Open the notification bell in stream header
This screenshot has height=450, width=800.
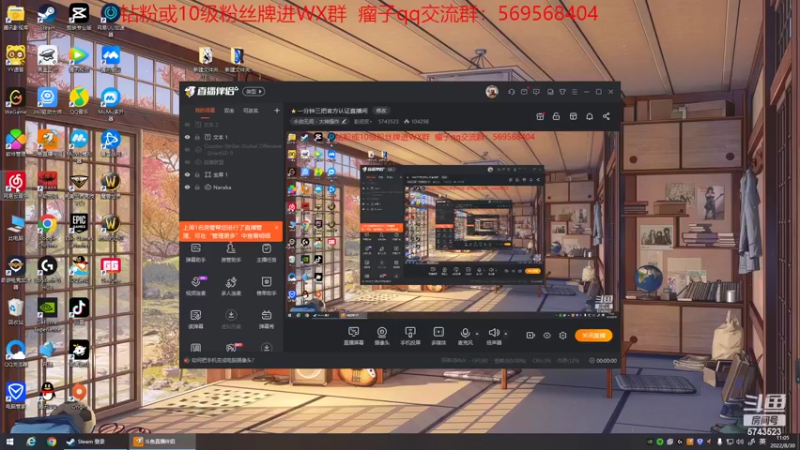tap(589, 116)
